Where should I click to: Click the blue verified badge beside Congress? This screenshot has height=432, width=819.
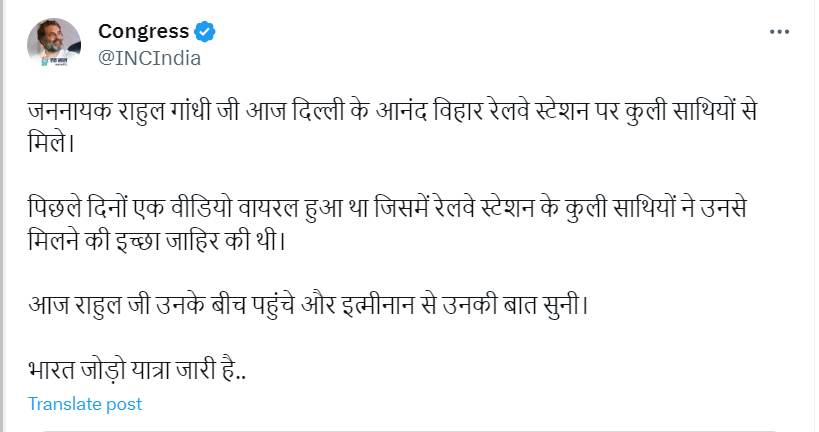pyautogui.click(x=205, y=32)
